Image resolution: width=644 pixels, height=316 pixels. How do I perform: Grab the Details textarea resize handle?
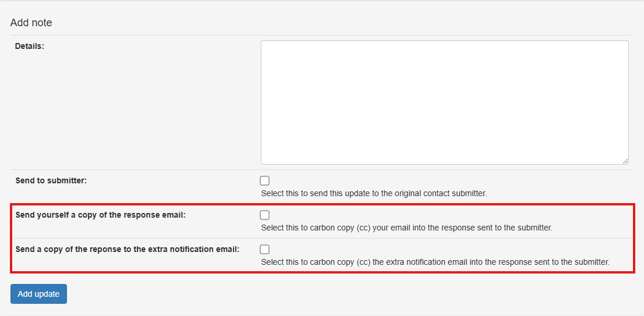625,161
